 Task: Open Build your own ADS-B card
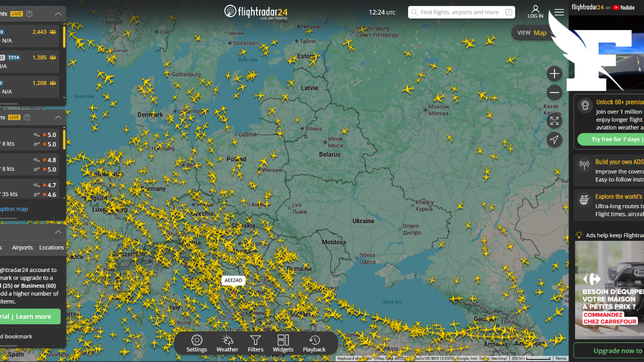[x=609, y=171]
